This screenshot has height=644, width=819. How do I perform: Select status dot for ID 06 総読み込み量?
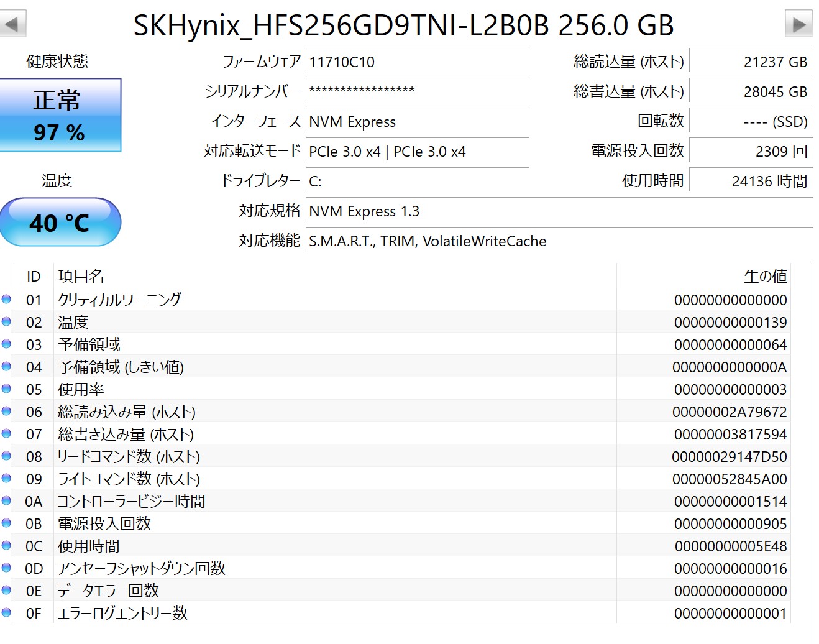[6, 411]
